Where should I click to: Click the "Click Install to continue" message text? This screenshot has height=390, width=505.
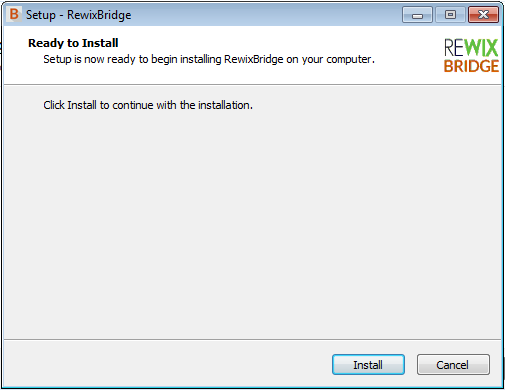(148, 105)
